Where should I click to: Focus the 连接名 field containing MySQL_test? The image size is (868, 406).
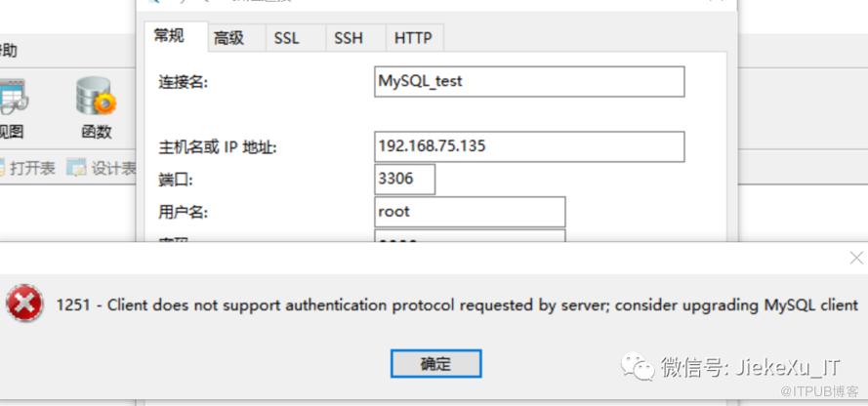[528, 82]
